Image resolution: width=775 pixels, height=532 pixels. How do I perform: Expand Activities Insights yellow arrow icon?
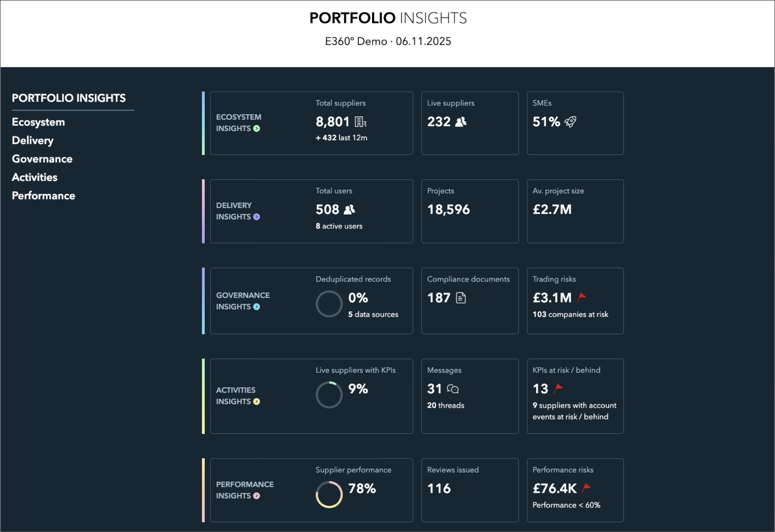(x=257, y=401)
